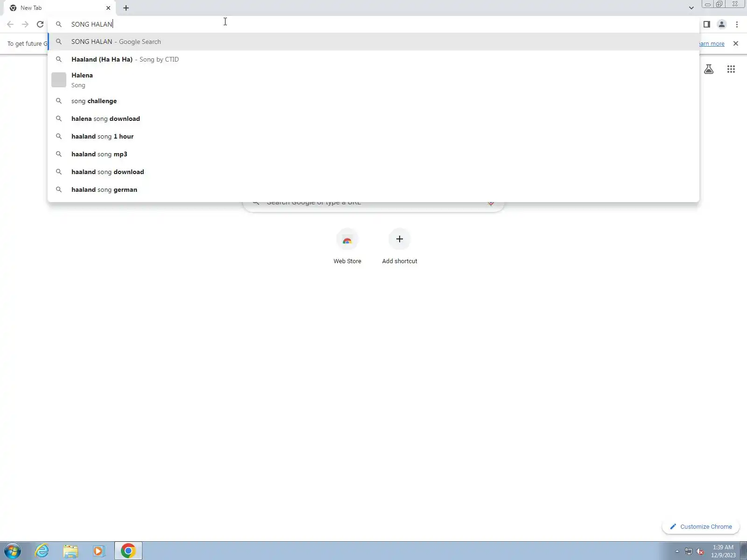The image size is (747, 560).
Task: Click the voice search microphone icon
Action: pos(491,204)
